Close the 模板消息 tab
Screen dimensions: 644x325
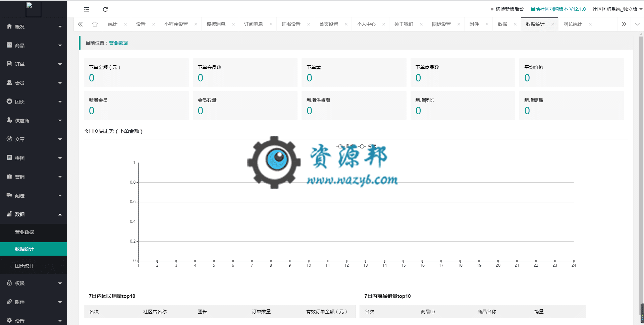233,24
